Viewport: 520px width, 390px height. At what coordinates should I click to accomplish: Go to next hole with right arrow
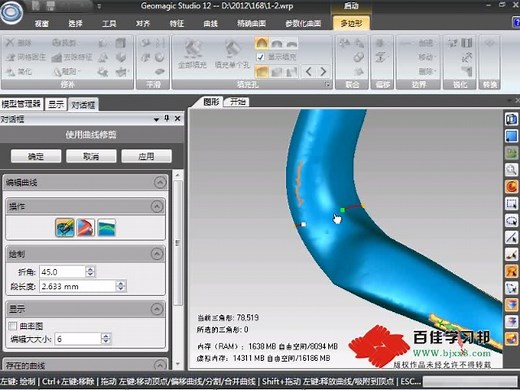(323, 71)
